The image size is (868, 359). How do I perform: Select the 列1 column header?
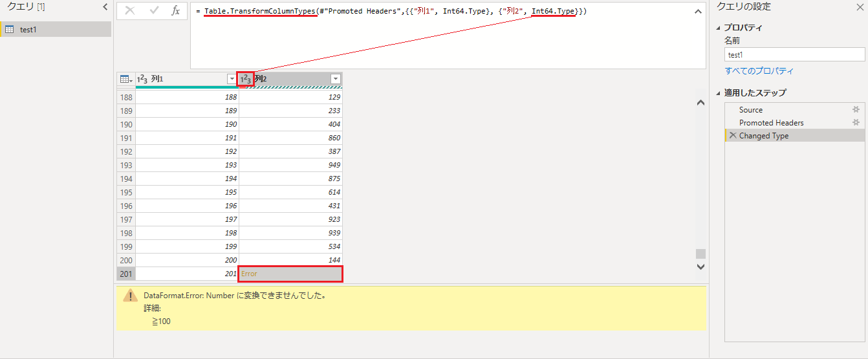click(x=187, y=79)
